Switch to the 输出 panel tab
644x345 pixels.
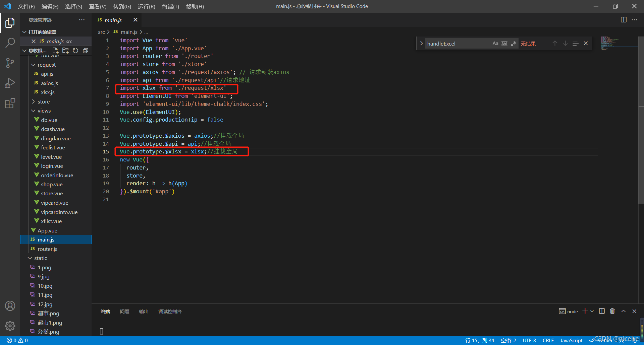(x=144, y=312)
